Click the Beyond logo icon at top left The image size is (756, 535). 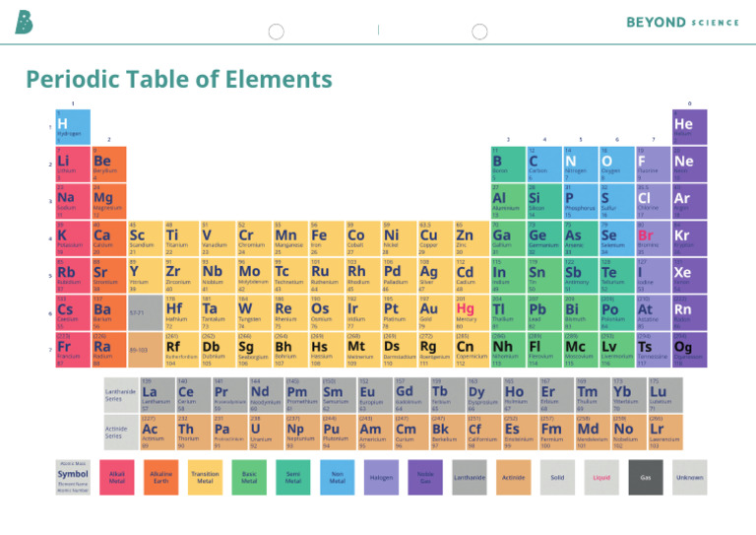[x=24, y=23]
